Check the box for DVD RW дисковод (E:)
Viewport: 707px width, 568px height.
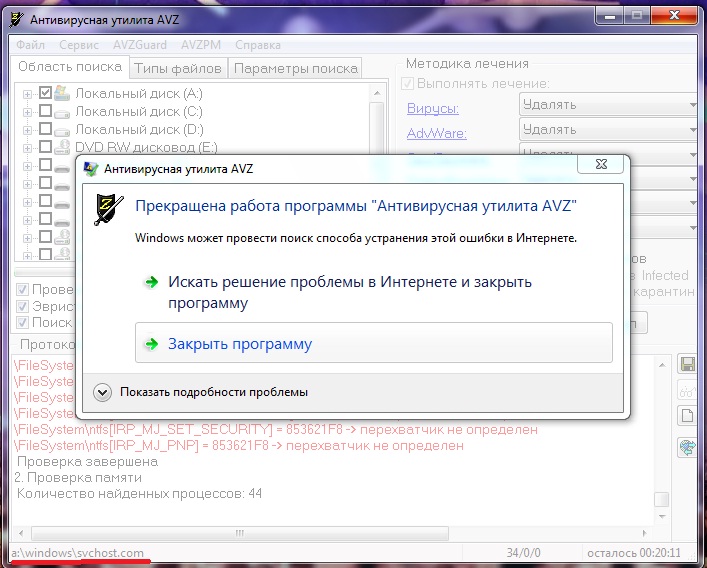coord(45,147)
